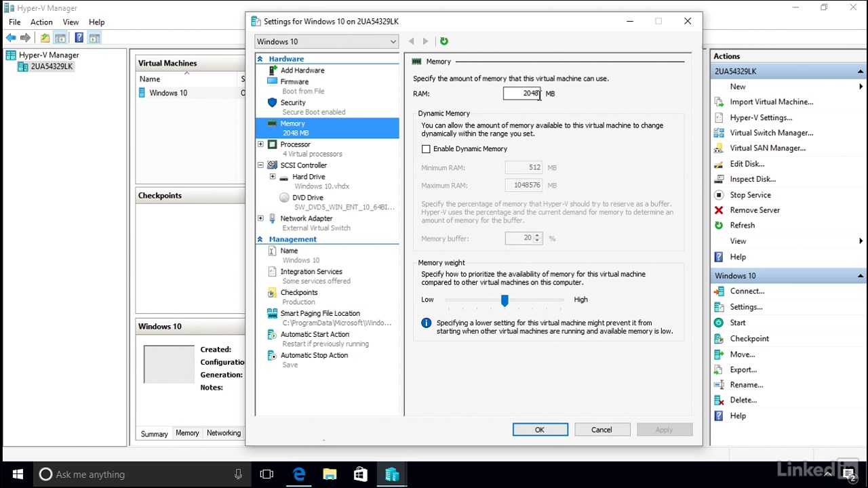The image size is (868, 488).
Task: Select the Processor chip item
Action: tap(295, 144)
